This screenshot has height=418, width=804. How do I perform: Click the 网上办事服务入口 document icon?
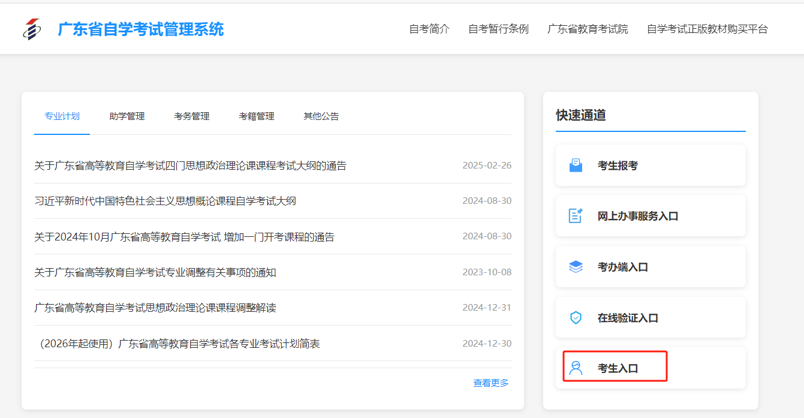coord(576,216)
